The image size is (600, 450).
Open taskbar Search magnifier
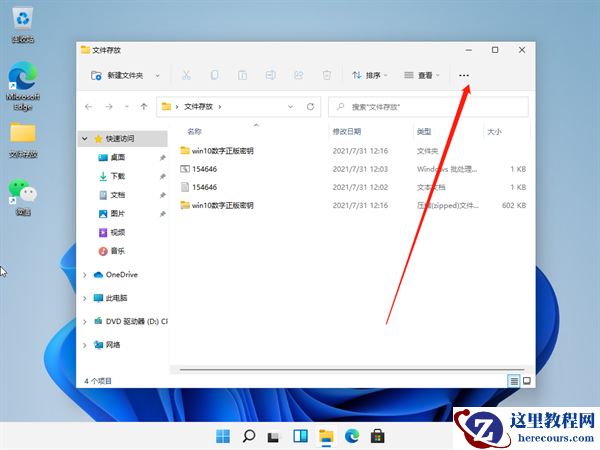[249, 436]
